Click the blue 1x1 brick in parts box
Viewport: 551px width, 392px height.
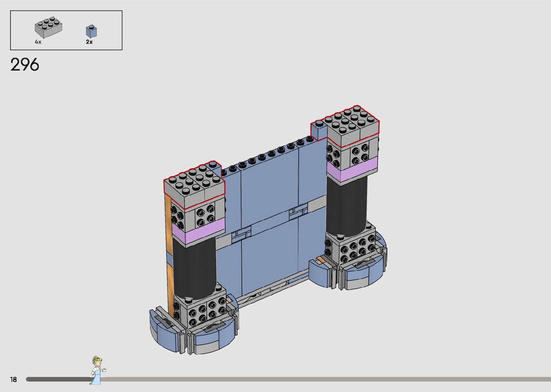91,31
